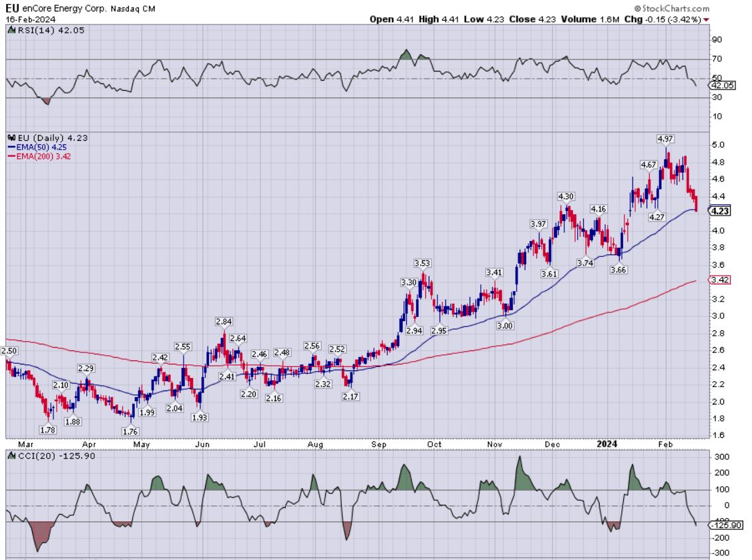
Task: Click the Nov month marker on time axis
Action: point(494,445)
